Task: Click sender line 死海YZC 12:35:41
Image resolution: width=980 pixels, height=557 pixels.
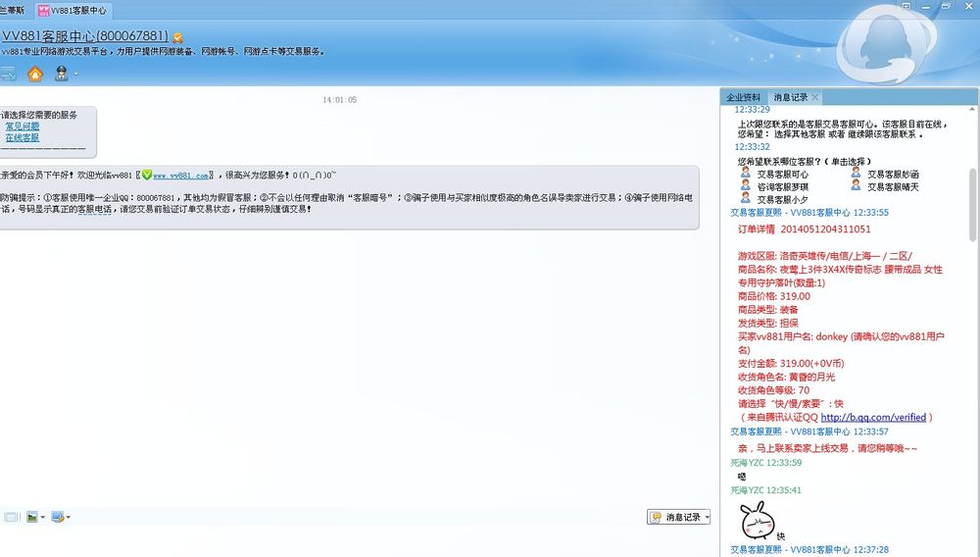Action: [x=765, y=490]
